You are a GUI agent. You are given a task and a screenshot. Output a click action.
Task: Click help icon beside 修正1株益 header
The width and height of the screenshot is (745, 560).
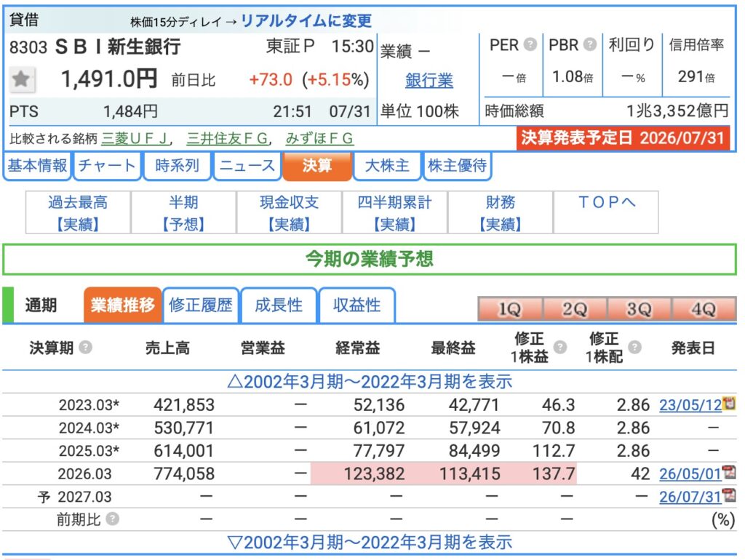coord(560,347)
